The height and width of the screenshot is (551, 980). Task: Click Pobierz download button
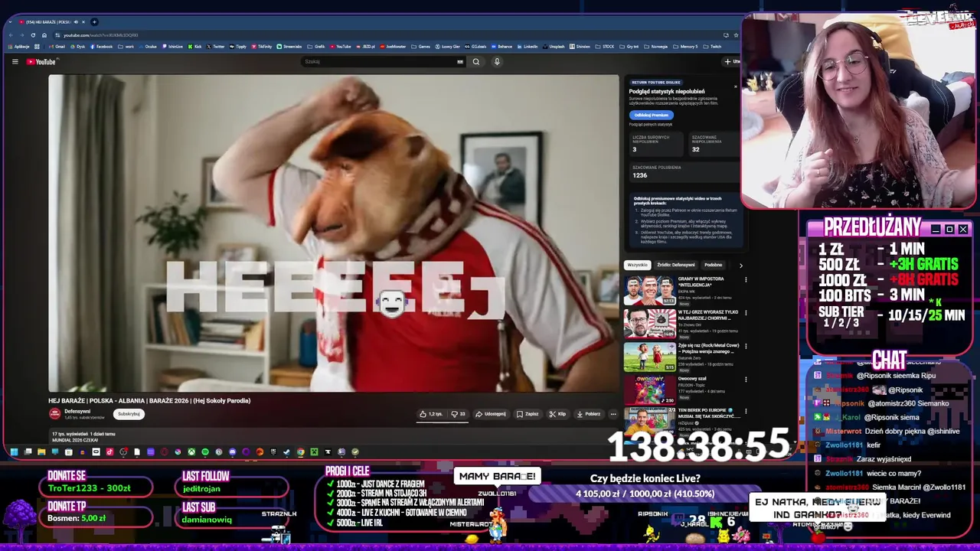pyautogui.click(x=589, y=414)
